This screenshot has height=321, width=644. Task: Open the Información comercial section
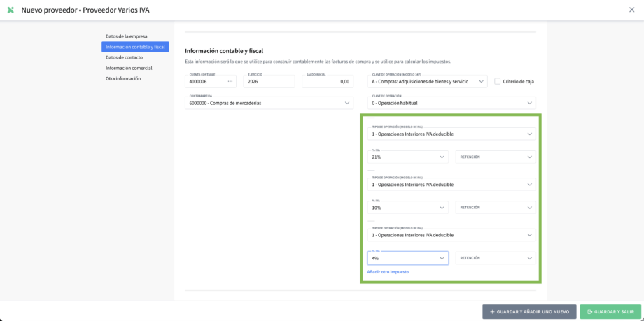point(129,68)
